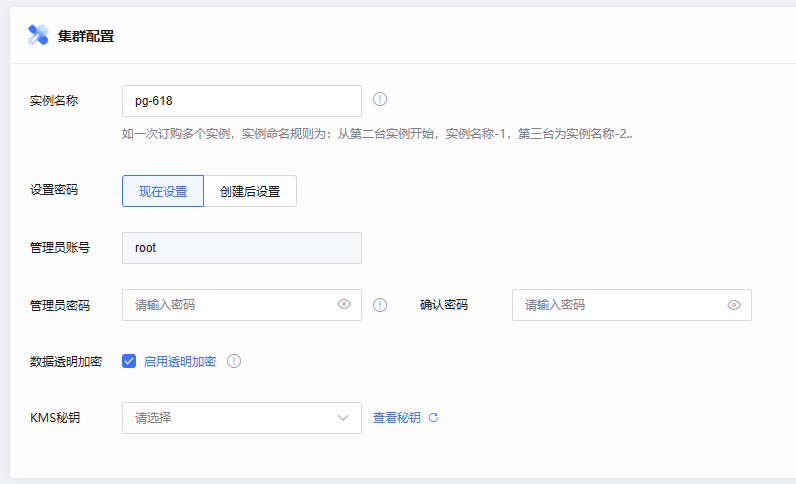Click the cluster configuration header icon

[x=38, y=35]
